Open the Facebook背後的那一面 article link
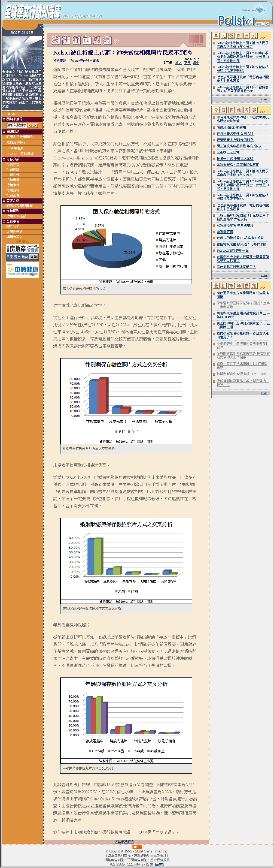The image size is (274, 868). [233, 250]
